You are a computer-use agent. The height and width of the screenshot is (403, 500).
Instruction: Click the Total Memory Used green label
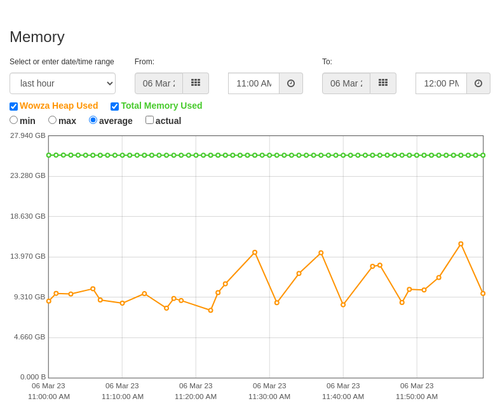click(x=161, y=106)
